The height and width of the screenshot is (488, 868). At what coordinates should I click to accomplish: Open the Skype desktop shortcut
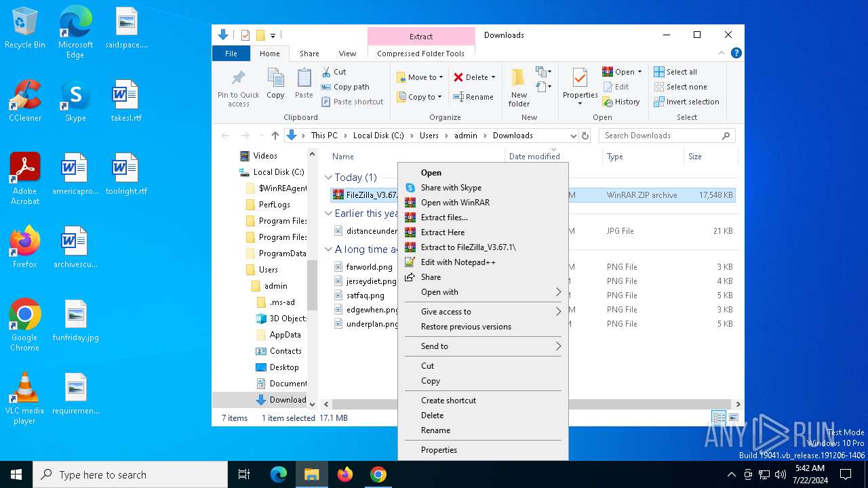(x=75, y=102)
